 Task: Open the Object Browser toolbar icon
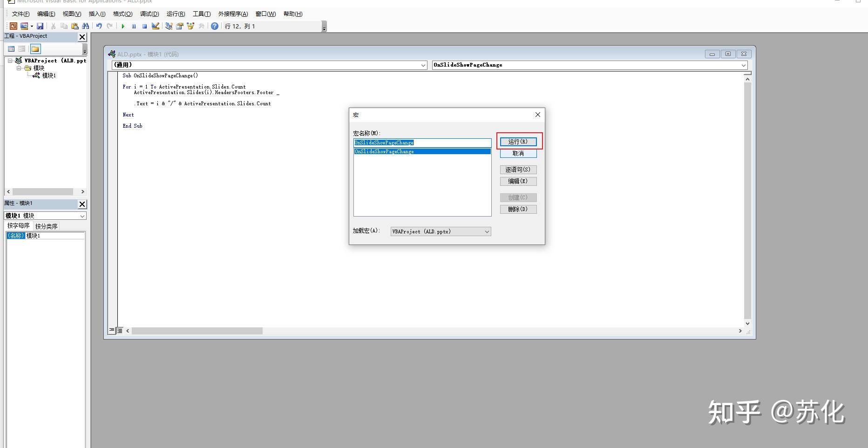click(190, 26)
